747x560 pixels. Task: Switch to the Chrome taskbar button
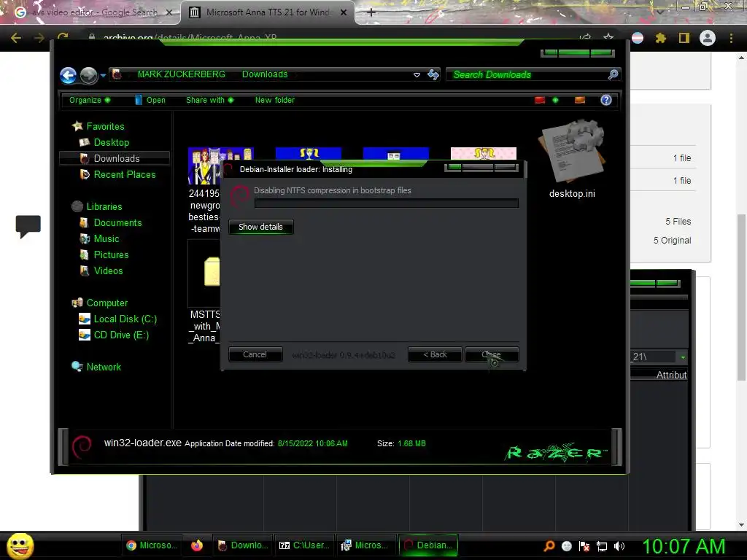point(152,545)
